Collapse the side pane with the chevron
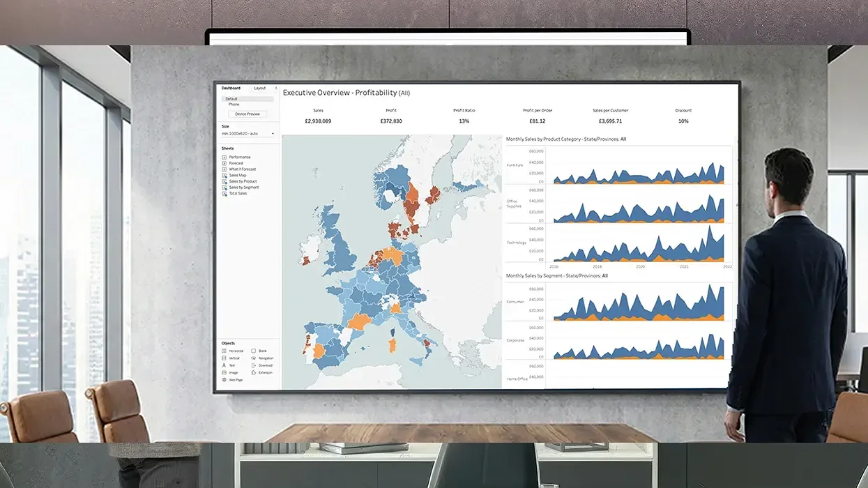Image resolution: width=868 pixels, height=488 pixels. [276, 88]
